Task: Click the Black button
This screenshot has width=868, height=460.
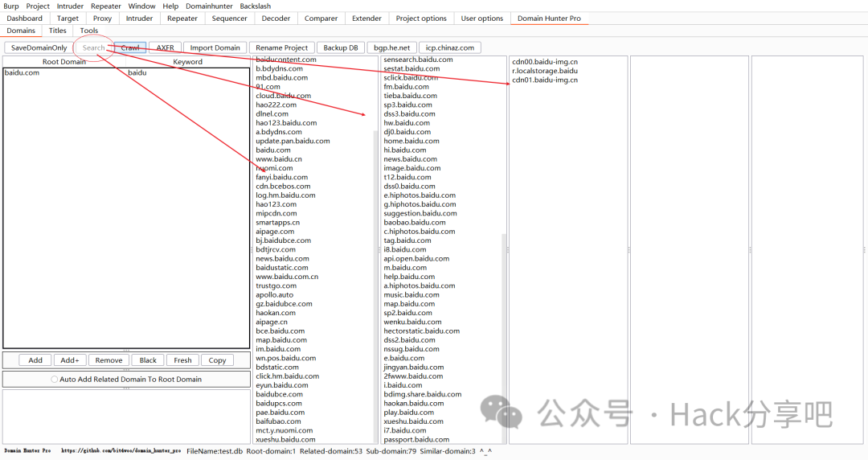Action: pyautogui.click(x=148, y=360)
